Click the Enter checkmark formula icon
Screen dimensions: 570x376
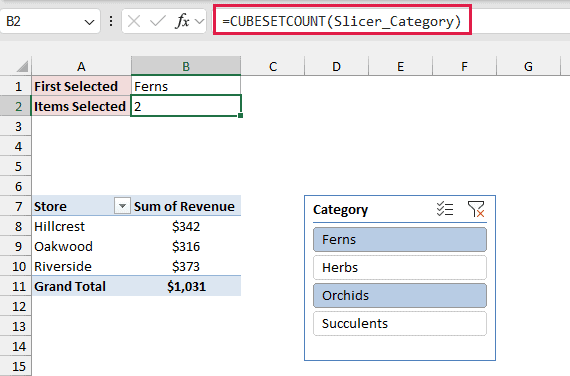click(x=158, y=21)
